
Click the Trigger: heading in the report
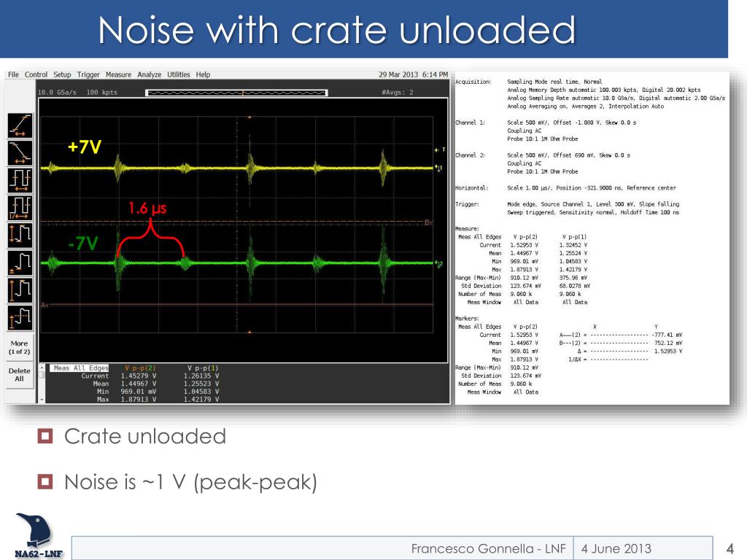[468, 204]
